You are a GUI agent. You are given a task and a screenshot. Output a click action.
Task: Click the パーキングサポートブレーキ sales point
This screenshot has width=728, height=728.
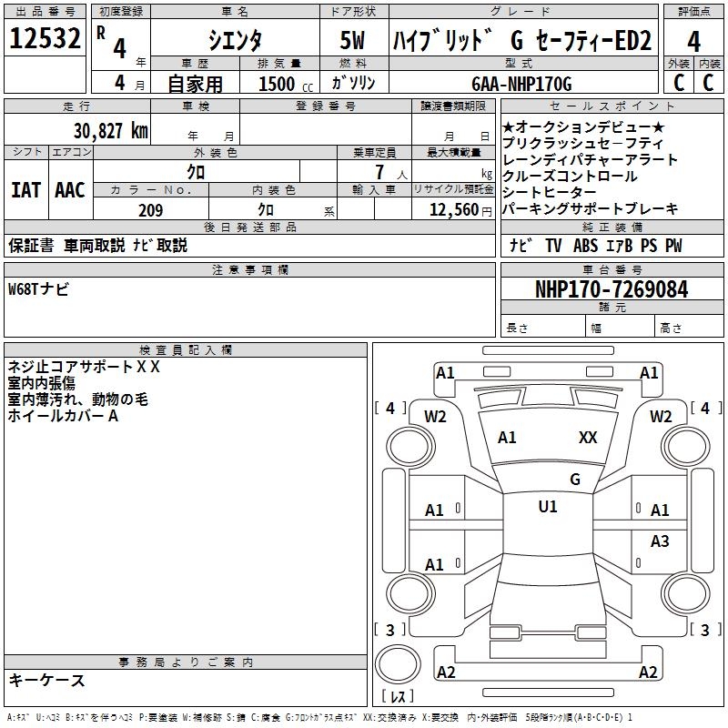pos(590,208)
